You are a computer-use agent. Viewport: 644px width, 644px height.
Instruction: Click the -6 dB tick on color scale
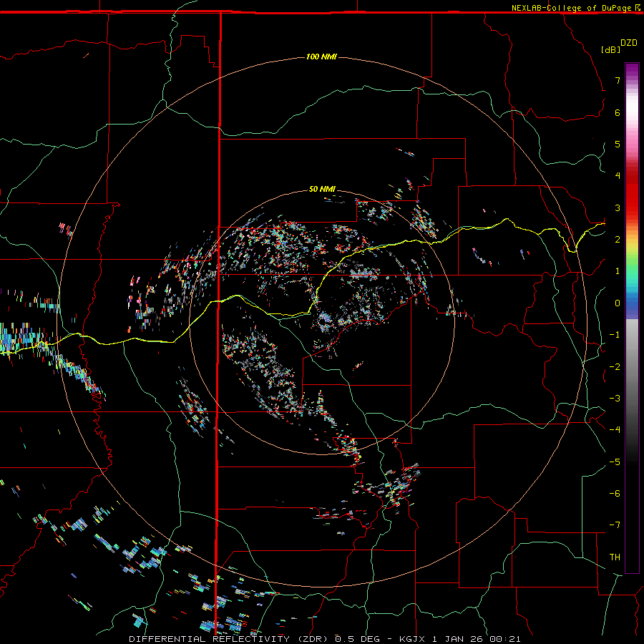[615, 494]
